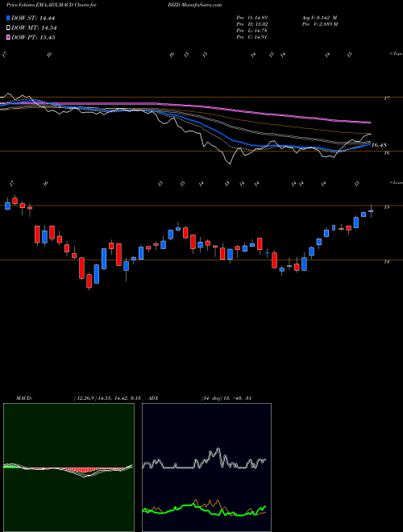Select the 'DOW PT: 15.45' legend text
This screenshot has width=403, height=532.
tap(33, 37)
